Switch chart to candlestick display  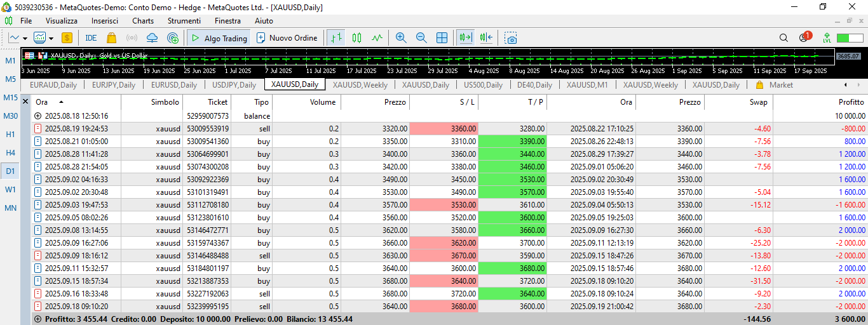356,38
